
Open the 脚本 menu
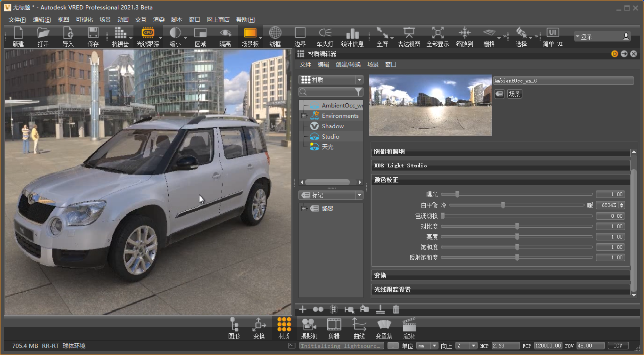tap(177, 20)
